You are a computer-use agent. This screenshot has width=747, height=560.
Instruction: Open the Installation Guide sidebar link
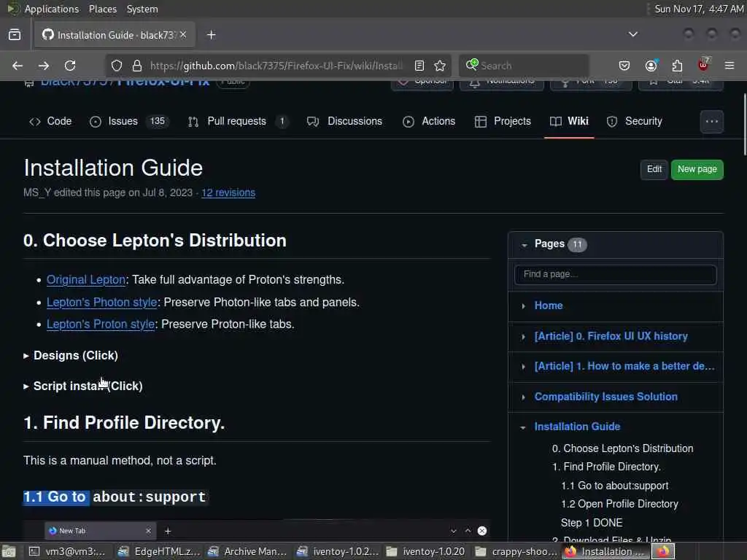(577, 427)
